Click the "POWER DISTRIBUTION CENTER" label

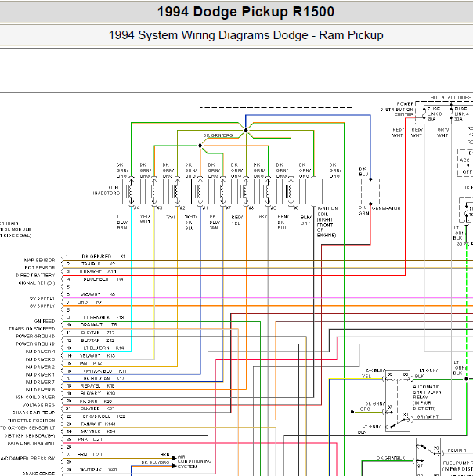(x=397, y=110)
